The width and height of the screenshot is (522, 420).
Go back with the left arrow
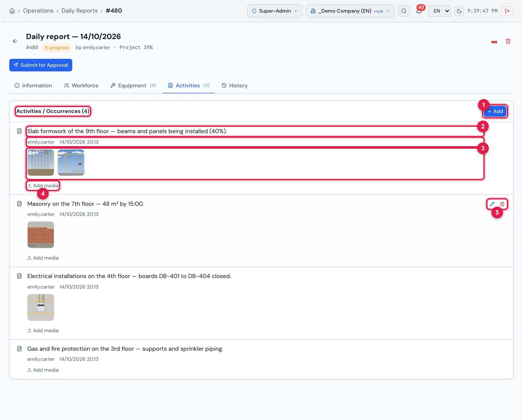(x=15, y=41)
